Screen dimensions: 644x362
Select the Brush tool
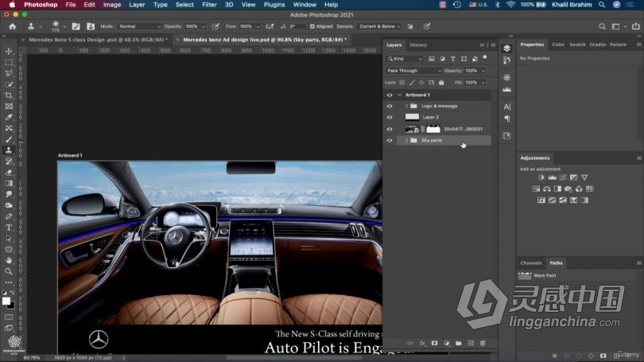click(x=9, y=139)
